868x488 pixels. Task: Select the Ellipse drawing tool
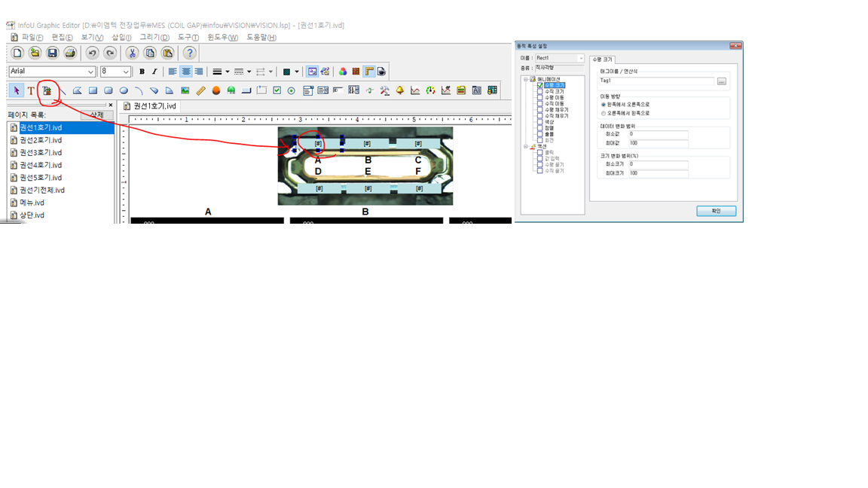coord(124,91)
